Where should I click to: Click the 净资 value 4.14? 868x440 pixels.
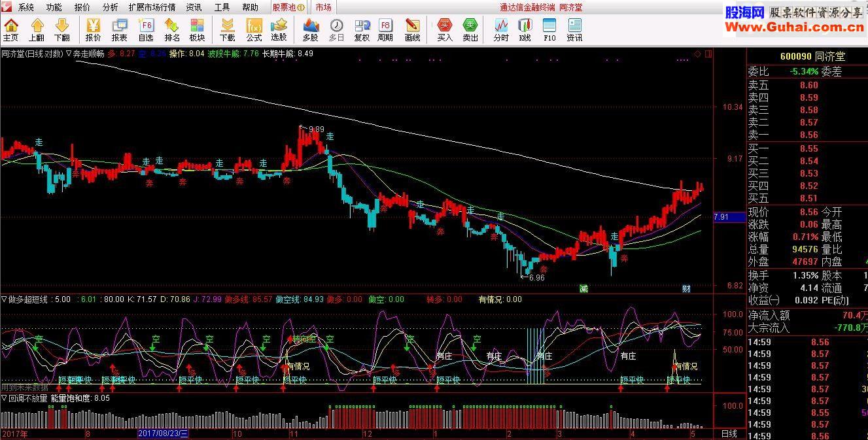click(x=808, y=288)
